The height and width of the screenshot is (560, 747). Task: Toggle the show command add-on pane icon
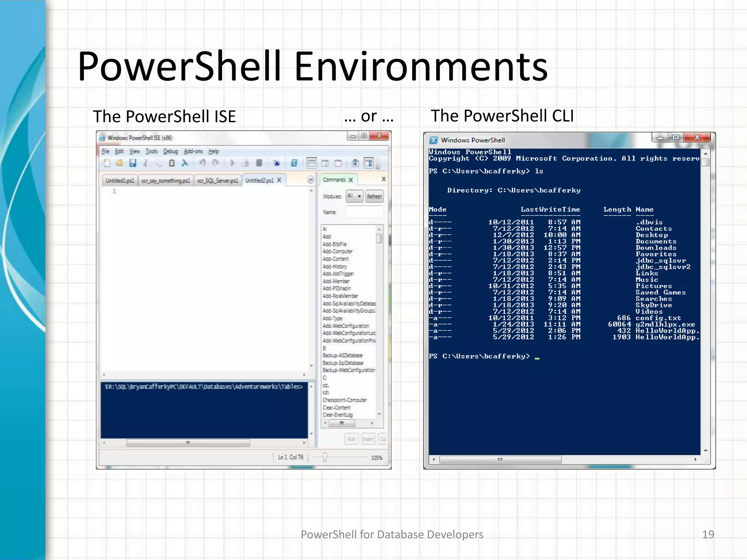tap(369, 163)
